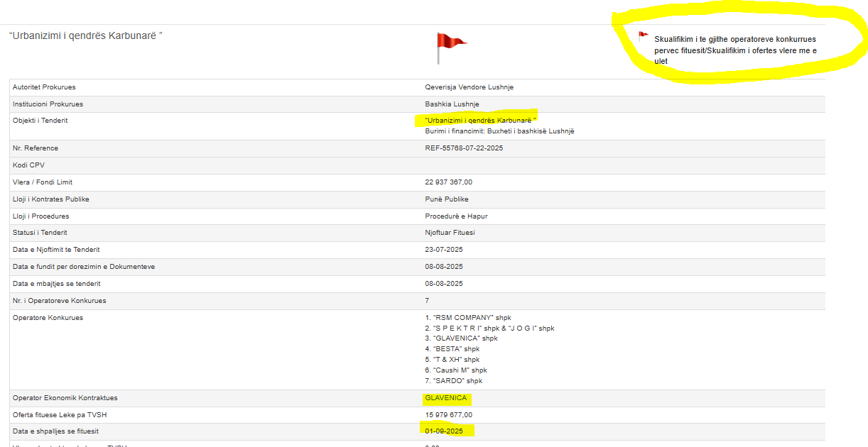Select winning offer value 15 979 677,00
The width and height of the screenshot is (868, 447).
click(449, 415)
